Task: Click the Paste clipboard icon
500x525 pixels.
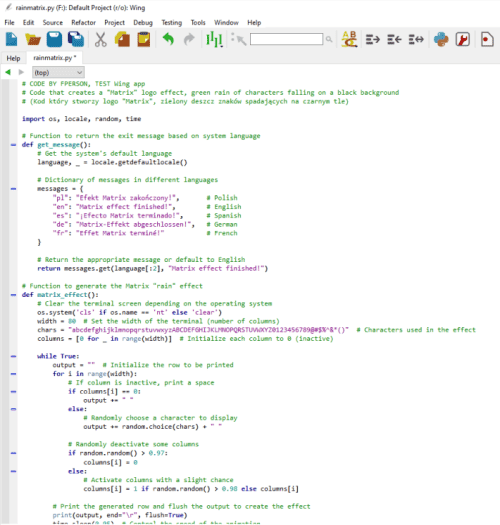Action: click(x=144, y=39)
